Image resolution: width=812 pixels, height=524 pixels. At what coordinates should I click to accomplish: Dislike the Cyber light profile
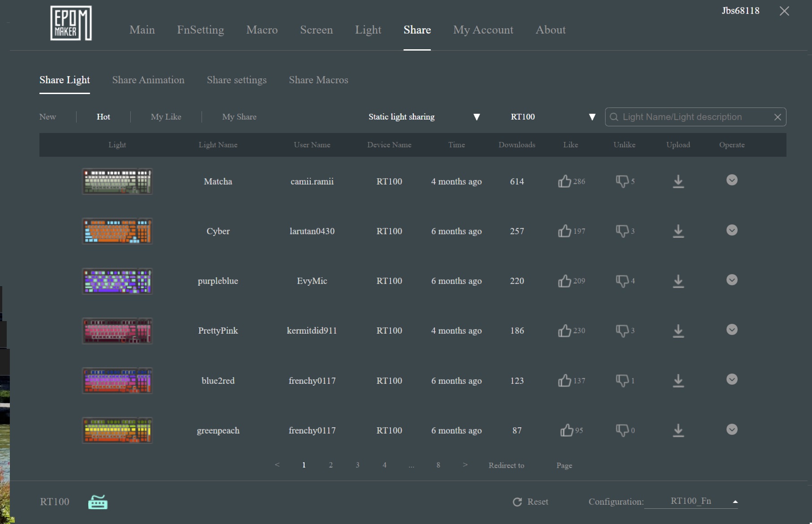coord(622,231)
